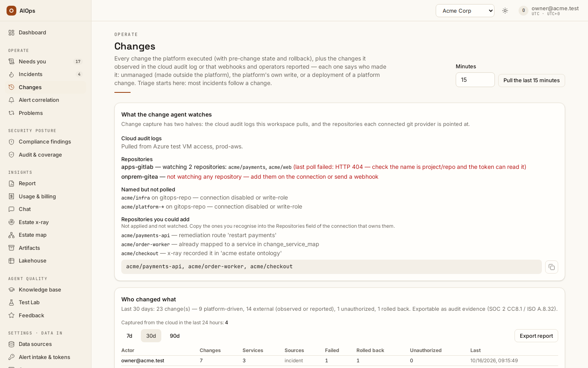This screenshot has width=588, height=368.
Task: Click the Export report button
Action: click(x=536, y=336)
